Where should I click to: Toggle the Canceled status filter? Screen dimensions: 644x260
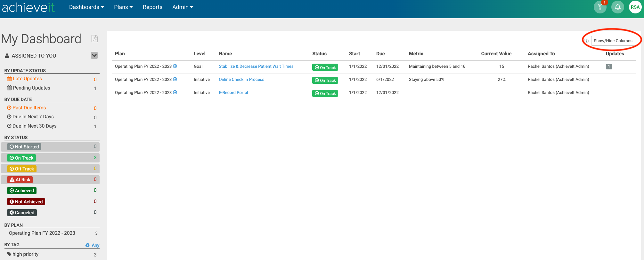[x=22, y=213]
